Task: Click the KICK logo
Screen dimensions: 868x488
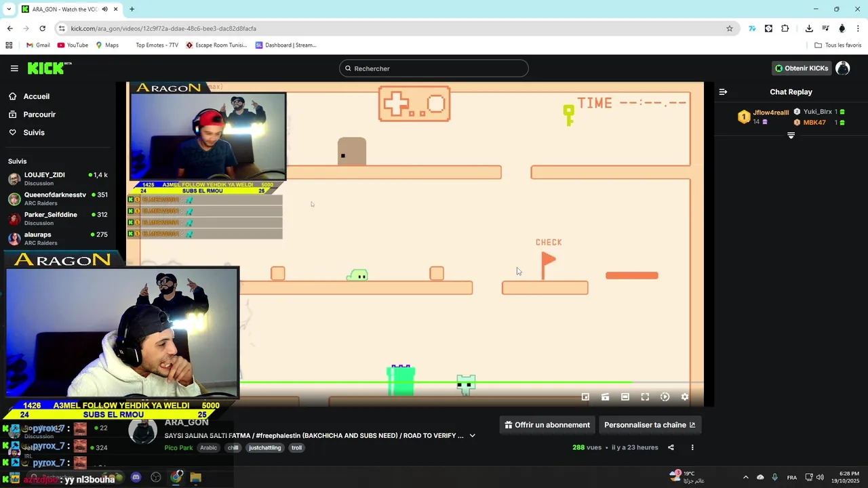Action: click(50, 68)
